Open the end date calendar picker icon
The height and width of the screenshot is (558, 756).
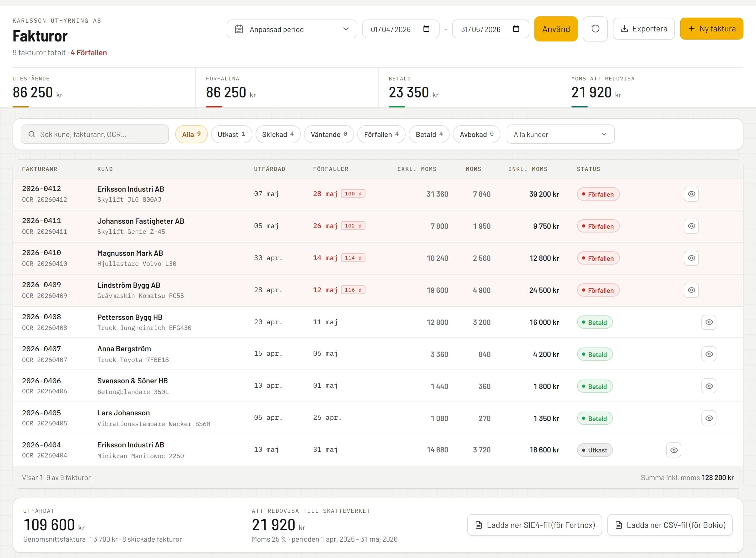click(x=516, y=29)
